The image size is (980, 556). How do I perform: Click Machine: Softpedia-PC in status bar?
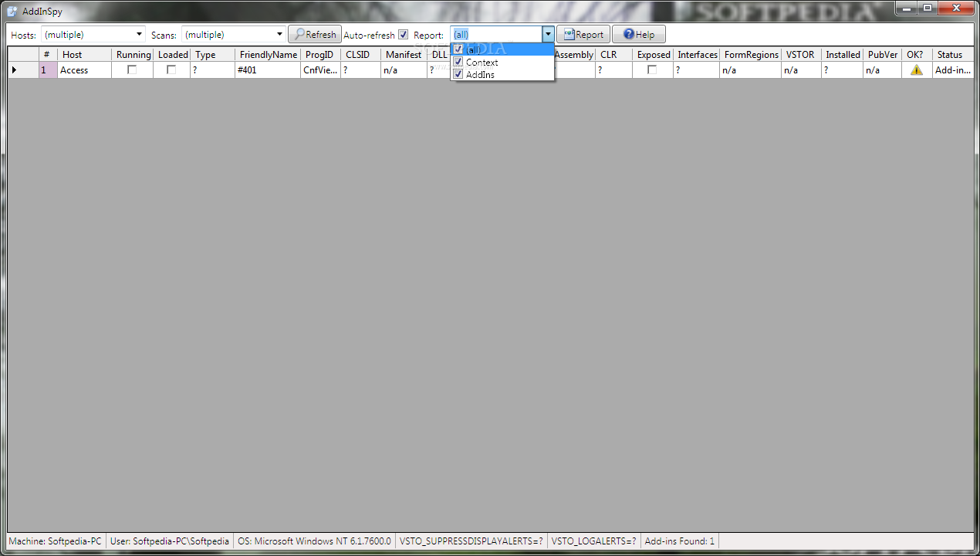56,541
